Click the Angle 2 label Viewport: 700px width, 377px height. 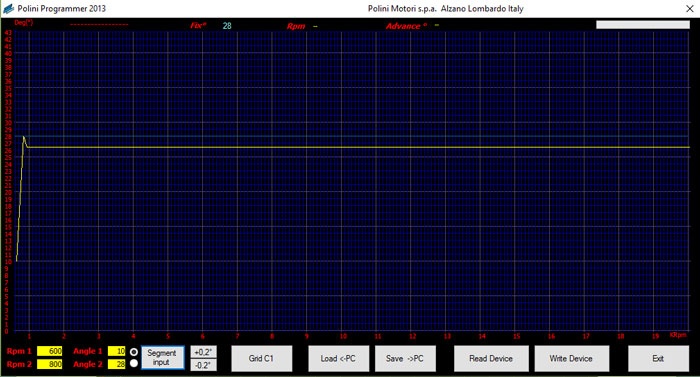(x=88, y=364)
